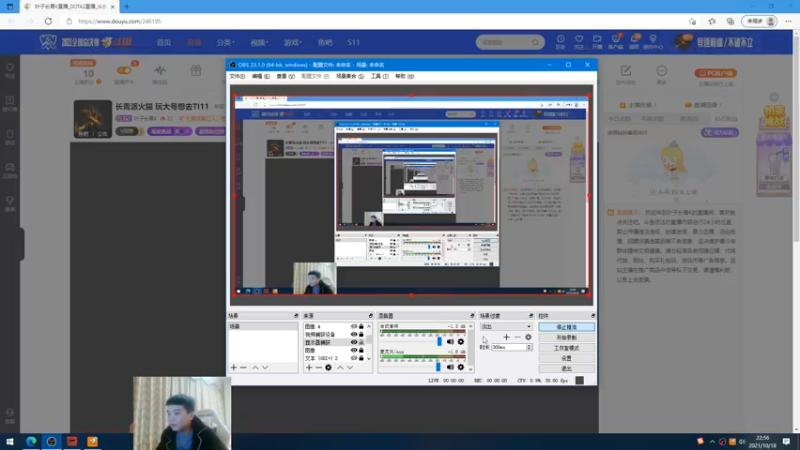
Task: Open desktop audio settings via the gear icon
Action: coord(461,342)
